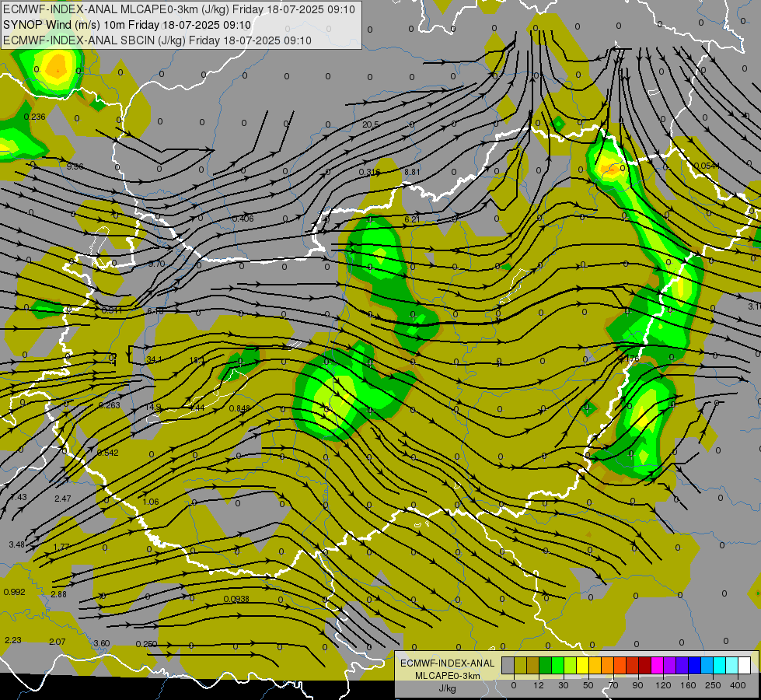Click the map value 0.542
Viewport: 761px width, 700px height.
click(108, 453)
